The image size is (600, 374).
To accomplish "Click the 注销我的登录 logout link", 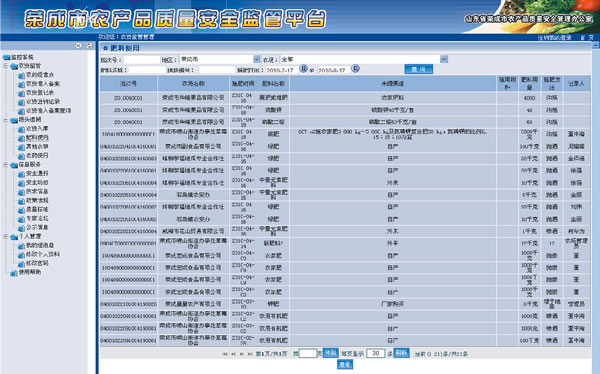I will click(554, 38).
